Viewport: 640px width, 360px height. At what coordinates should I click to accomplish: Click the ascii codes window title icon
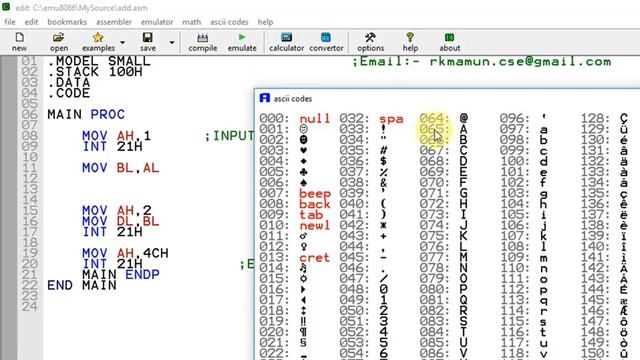pyautogui.click(x=264, y=98)
